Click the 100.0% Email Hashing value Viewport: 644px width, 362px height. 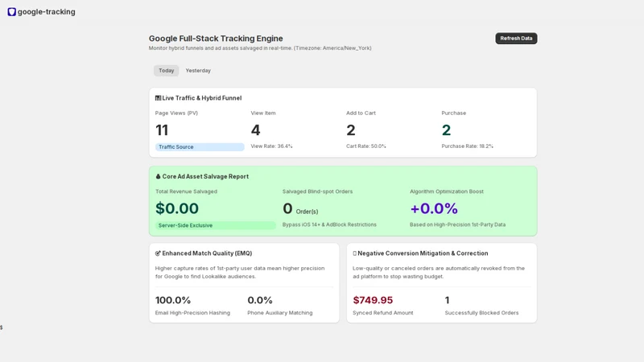[173, 300]
